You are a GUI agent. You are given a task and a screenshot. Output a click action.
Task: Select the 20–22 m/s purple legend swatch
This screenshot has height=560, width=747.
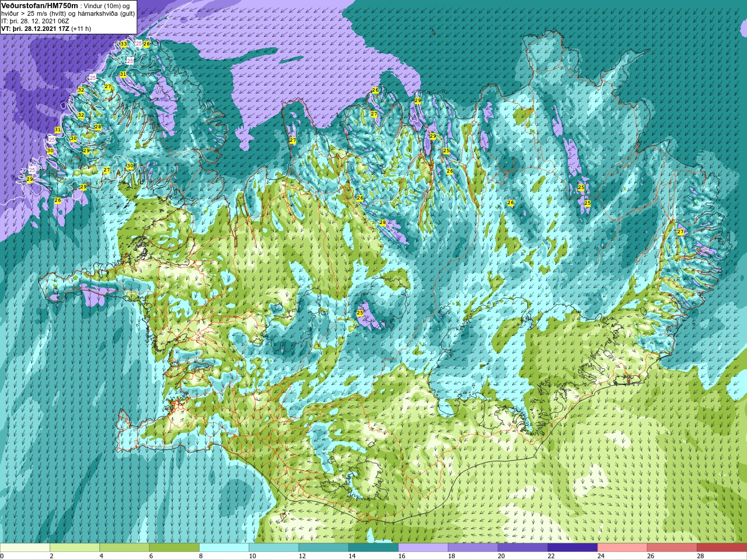[x=523, y=548]
